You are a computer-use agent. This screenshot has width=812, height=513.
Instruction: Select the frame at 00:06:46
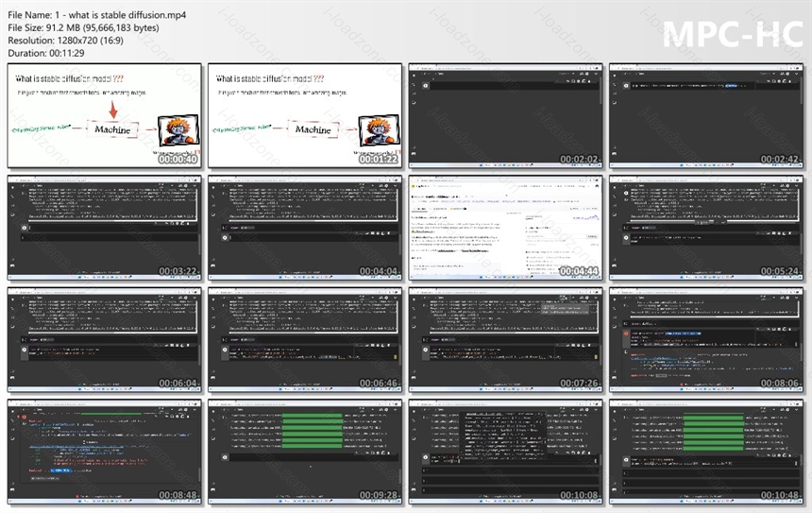coord(305,339)
